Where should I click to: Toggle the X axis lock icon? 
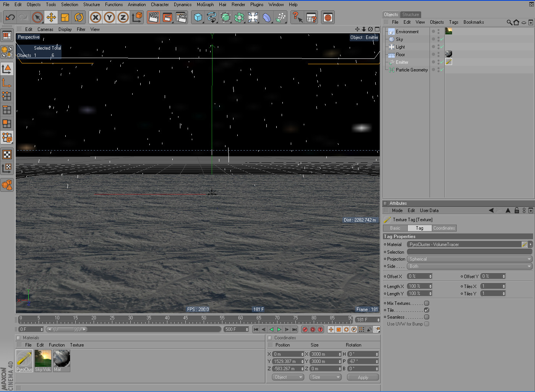(96, 18)
